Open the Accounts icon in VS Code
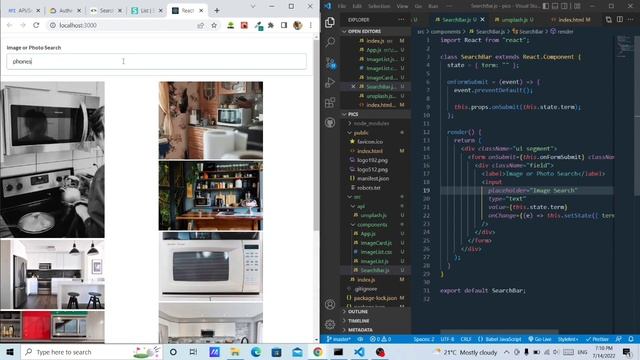 tap(330, 304)
